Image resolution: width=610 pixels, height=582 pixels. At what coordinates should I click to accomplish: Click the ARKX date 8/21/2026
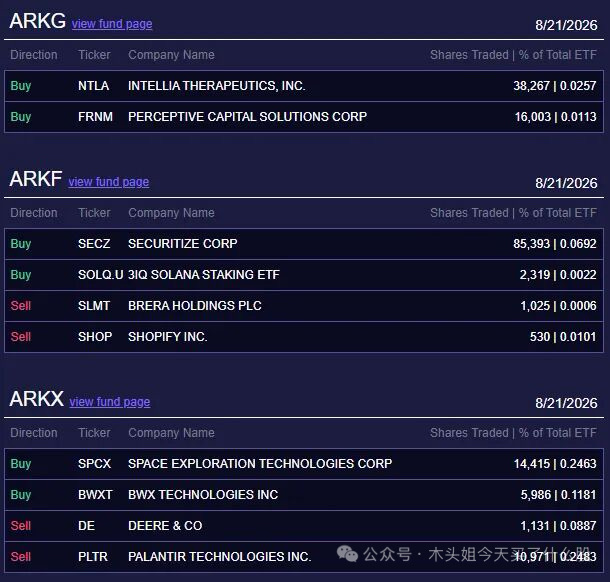coord(566,403)
